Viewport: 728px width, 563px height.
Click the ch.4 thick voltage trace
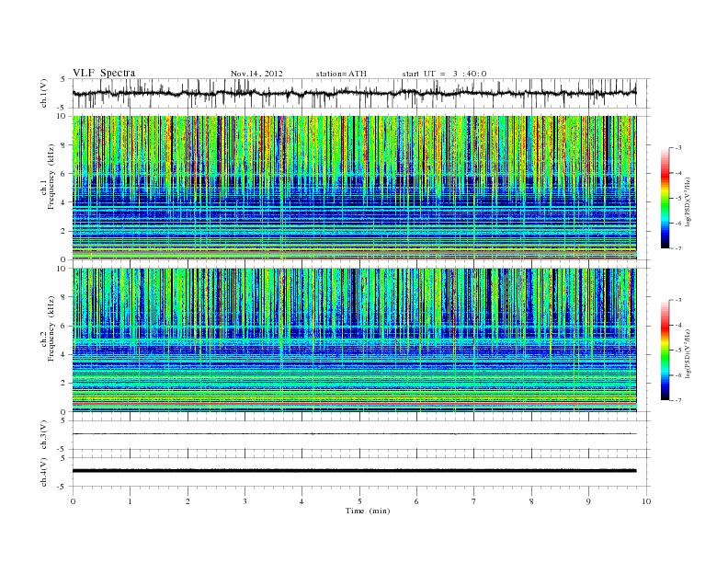pyautogui.click(x=354, y=471)
